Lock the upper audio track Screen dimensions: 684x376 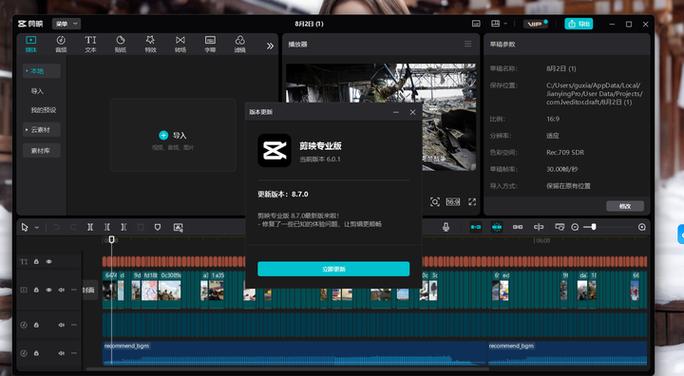pyautogui.click(x=36, y=325)
